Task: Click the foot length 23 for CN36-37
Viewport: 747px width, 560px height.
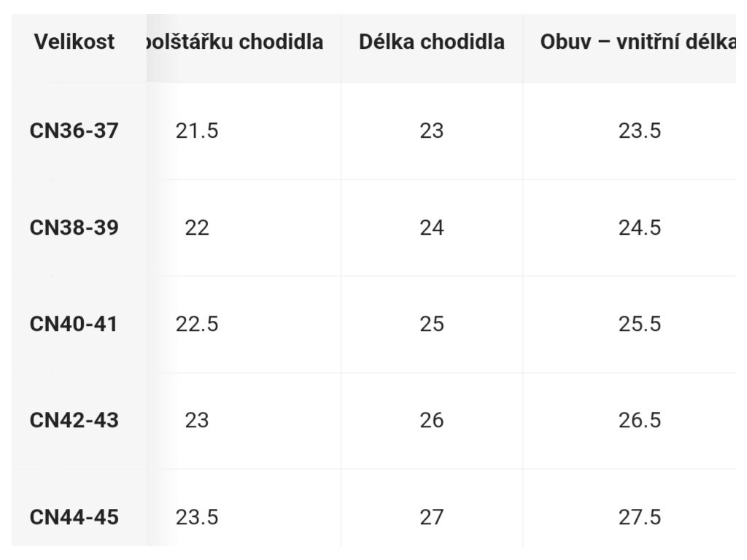Action: tap(432, 131)
